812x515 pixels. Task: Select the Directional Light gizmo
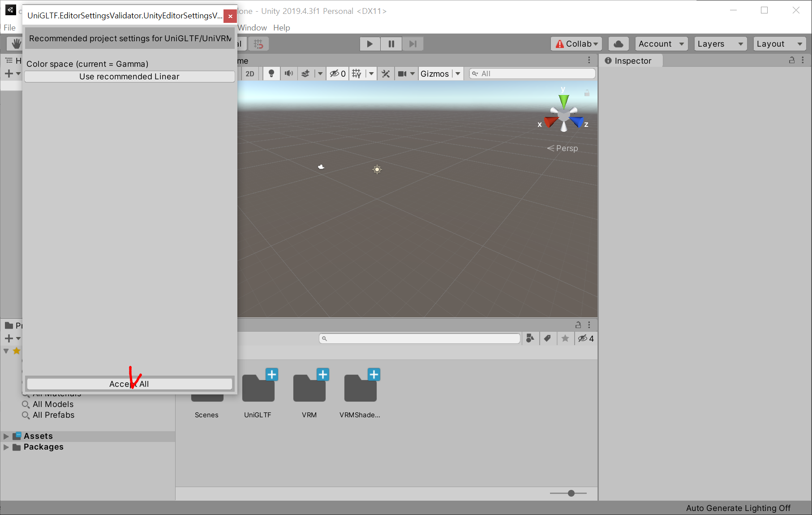tap(377, 169)
